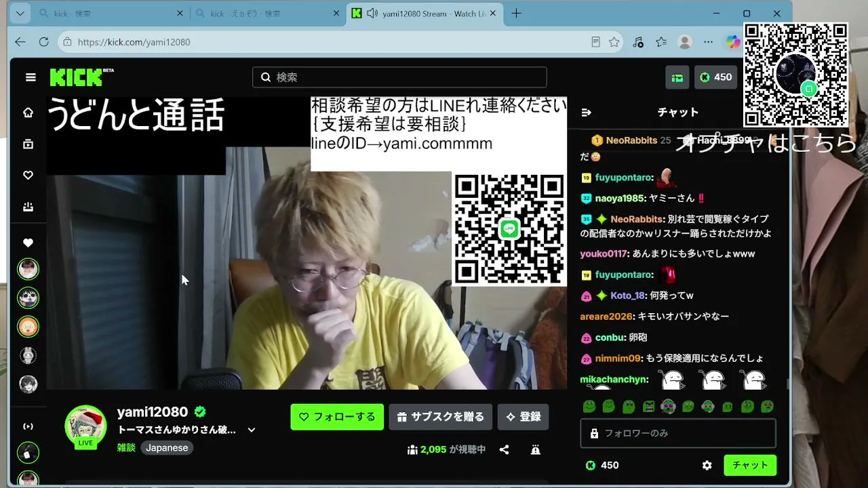
Task: Open the Kick hamburger sidebar menu
Action: [x=31, y=77]
